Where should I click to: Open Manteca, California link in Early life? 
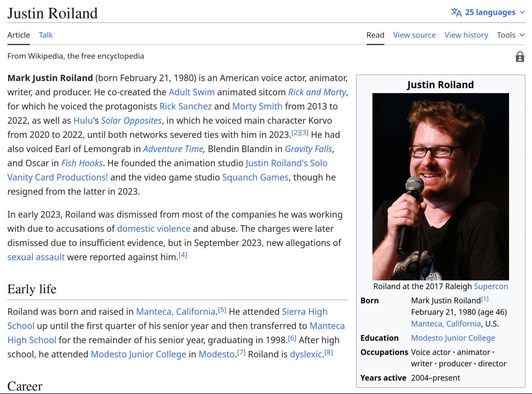(176, 312)
